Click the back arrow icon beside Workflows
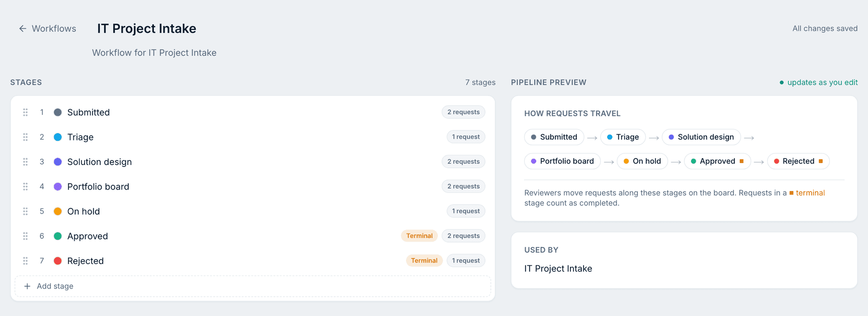Image resolution: width=868 pixels, height=316 pixels. click(x=23, y=28)
